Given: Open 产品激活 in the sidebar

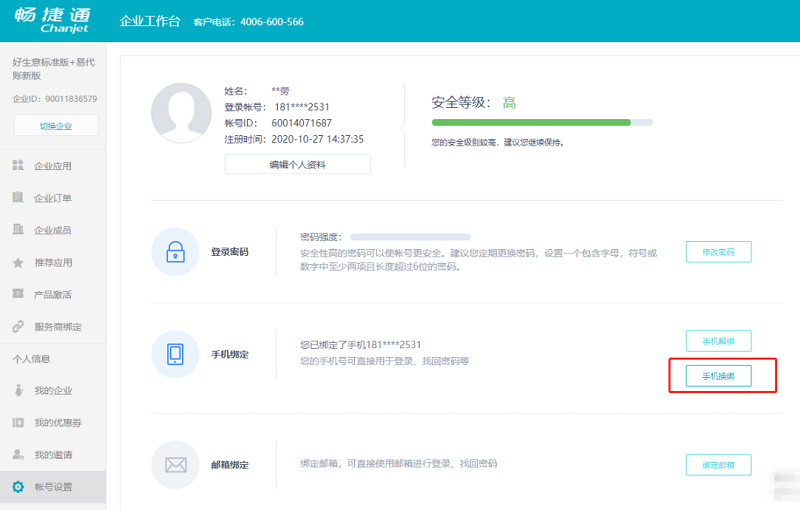Looking at the screenshot, I should (53, 294).
